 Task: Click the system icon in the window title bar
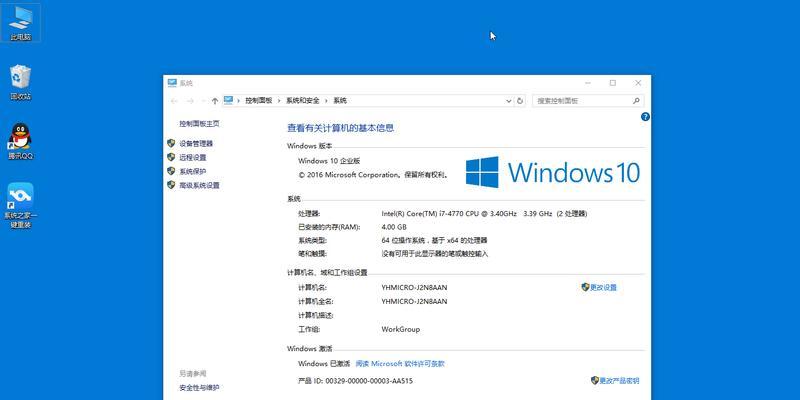pyautogui.click(x=172, y=83)
